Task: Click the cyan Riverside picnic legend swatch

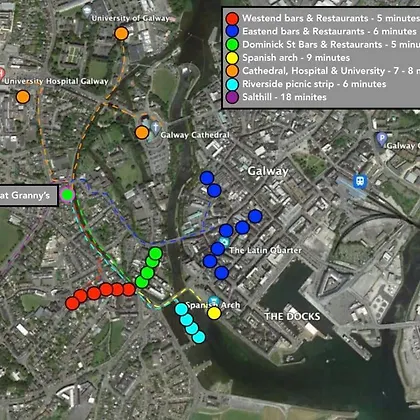Action: pyautogui.click(x=232, y=84)
